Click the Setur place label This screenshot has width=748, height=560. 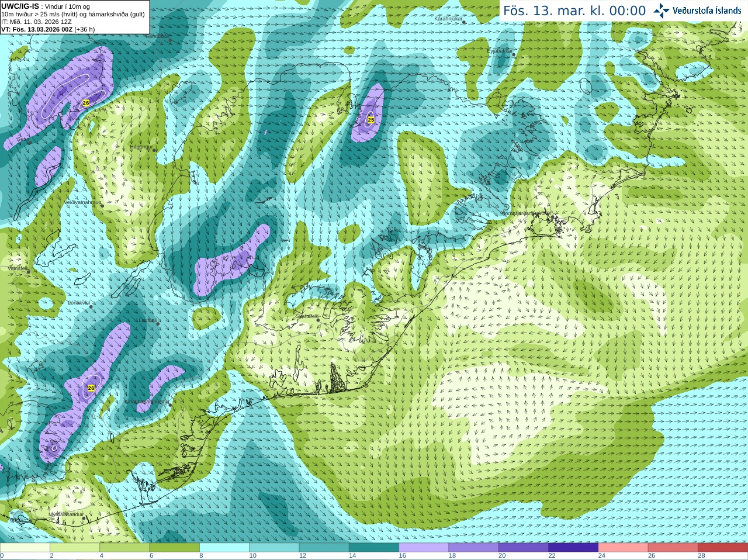(22, 140)
